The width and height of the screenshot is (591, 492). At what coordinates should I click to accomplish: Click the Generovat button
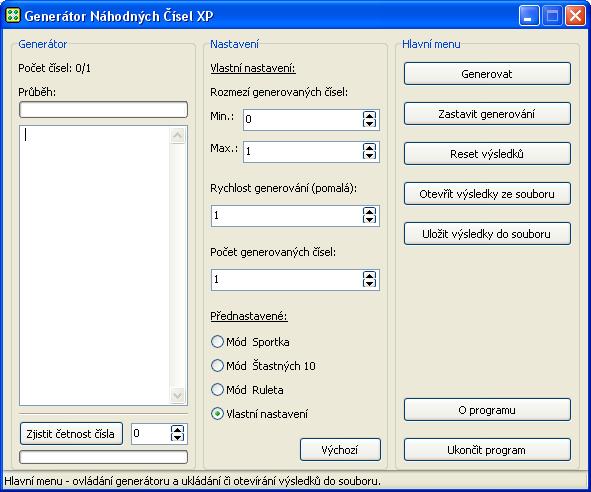[487, 74]
